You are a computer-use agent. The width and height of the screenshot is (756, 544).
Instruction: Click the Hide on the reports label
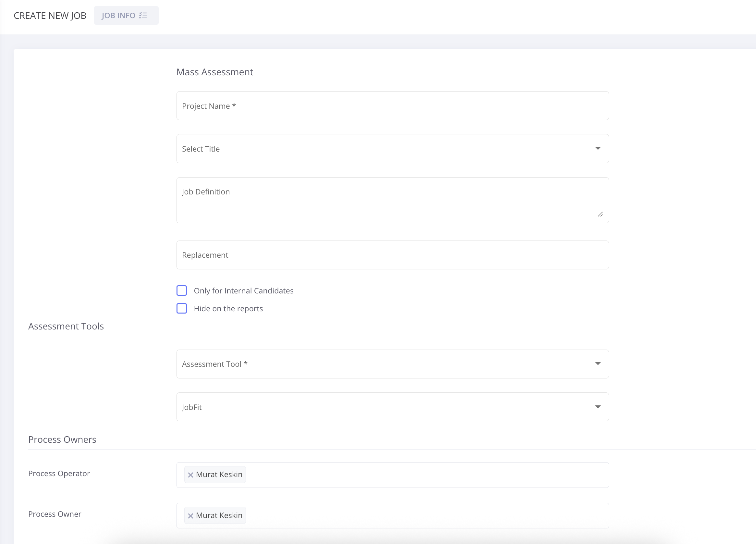tap(228, 309)
